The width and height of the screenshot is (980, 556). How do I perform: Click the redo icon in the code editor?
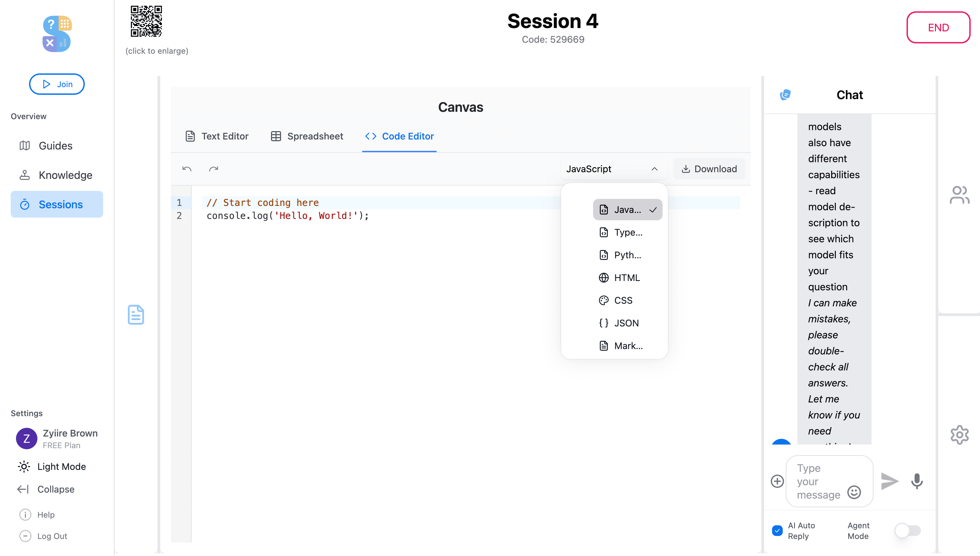pyautogui.click(x=214, y=169)
